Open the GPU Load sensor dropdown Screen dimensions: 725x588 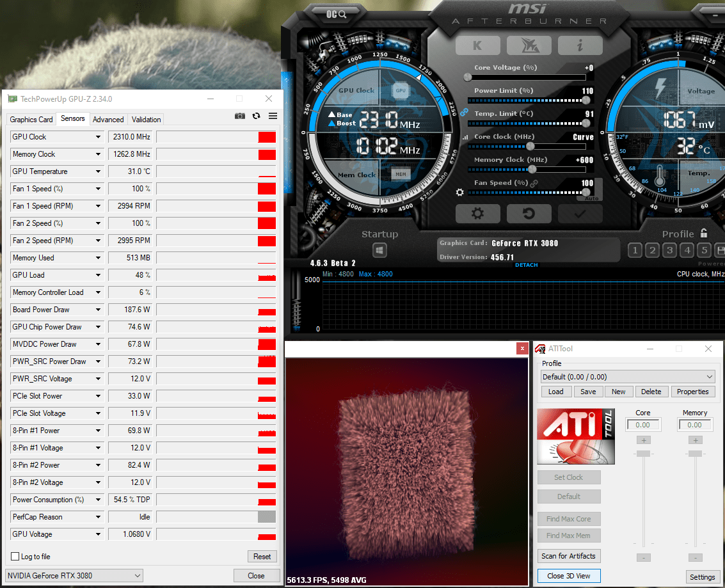click(x=98, y=275)
